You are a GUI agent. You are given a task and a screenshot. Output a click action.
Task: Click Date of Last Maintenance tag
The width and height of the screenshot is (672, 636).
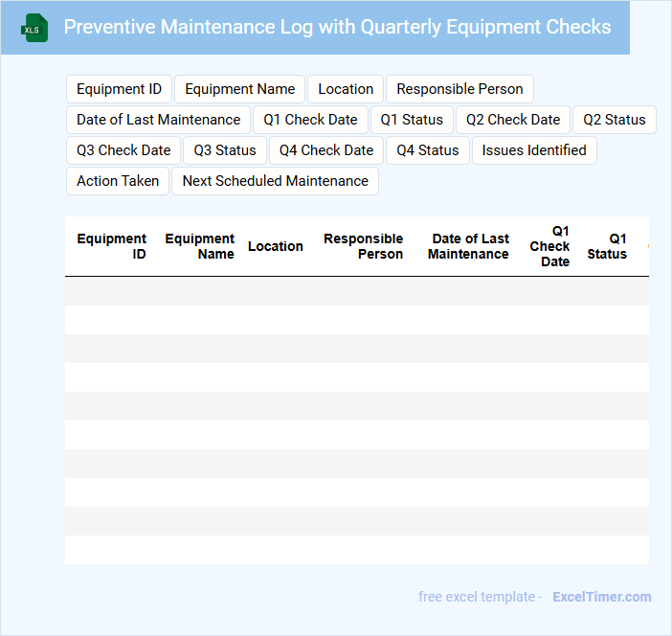pos(158,120)
